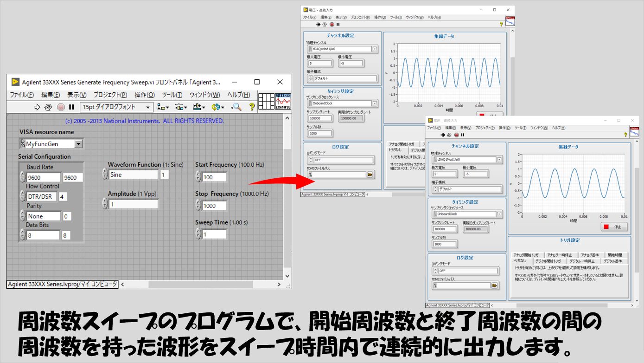The width and height of the screenshot is (644, 363).
Task: Open the ツール(T) menu in the Agilent window
Action: (x=172, y=95)
